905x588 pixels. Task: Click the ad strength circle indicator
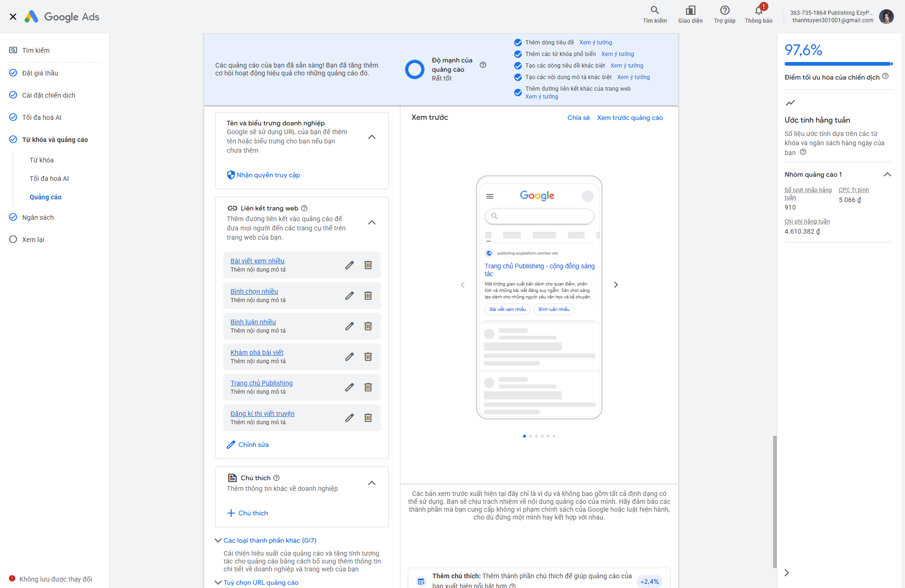tap(415, 69)
